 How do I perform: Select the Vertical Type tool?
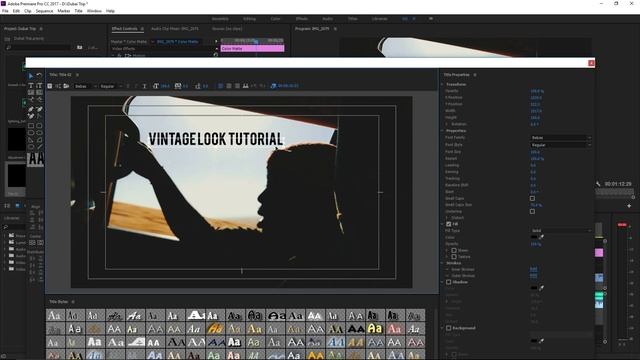39,85
